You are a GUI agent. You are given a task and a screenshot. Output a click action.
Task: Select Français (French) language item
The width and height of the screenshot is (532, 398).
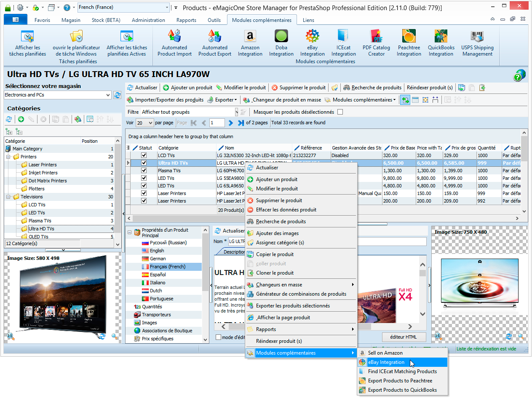click(168, 267)
